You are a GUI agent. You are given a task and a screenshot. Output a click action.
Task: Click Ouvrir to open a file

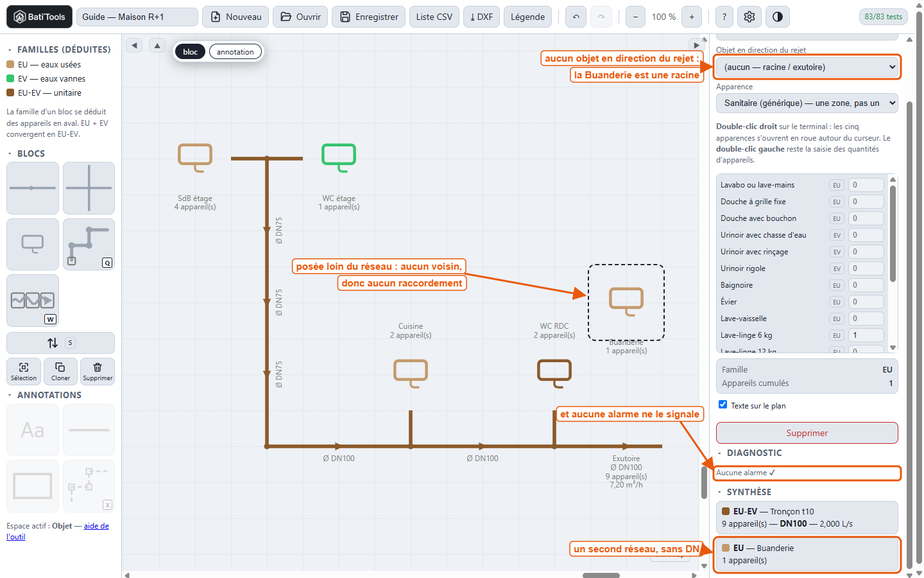click(300, 17)
